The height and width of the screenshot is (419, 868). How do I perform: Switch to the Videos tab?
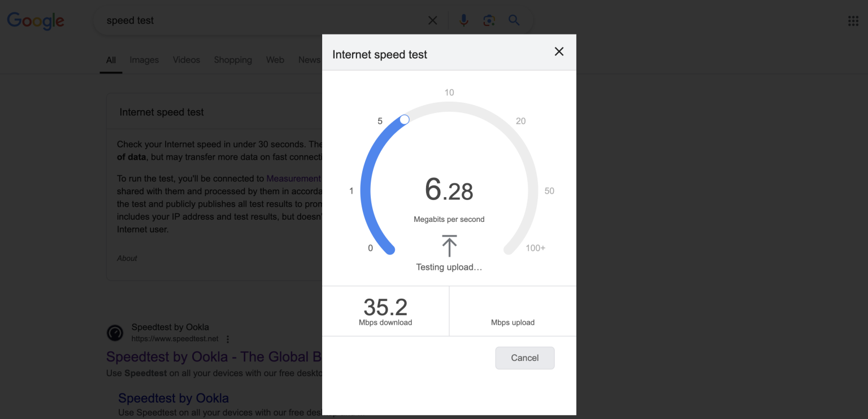(x=186, y=60)
